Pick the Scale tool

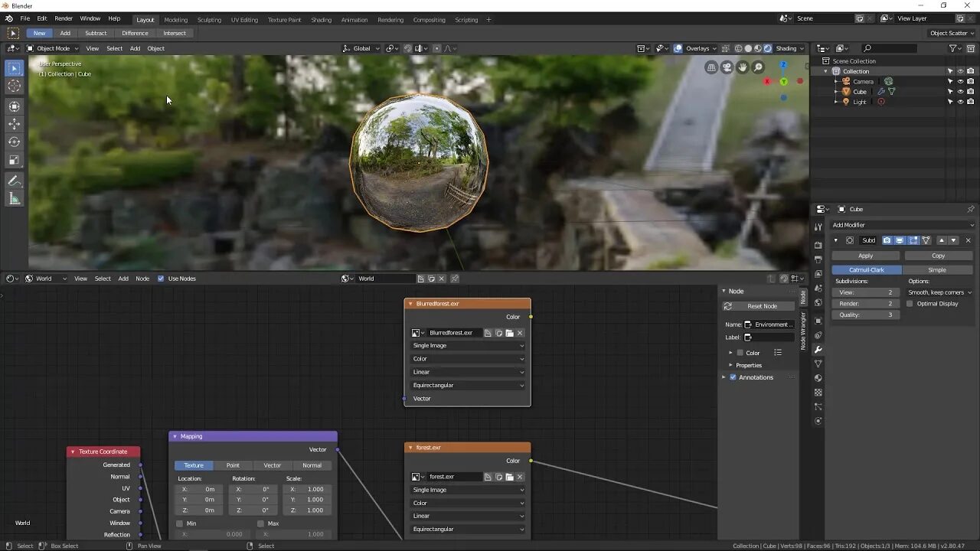click(15, 160)
